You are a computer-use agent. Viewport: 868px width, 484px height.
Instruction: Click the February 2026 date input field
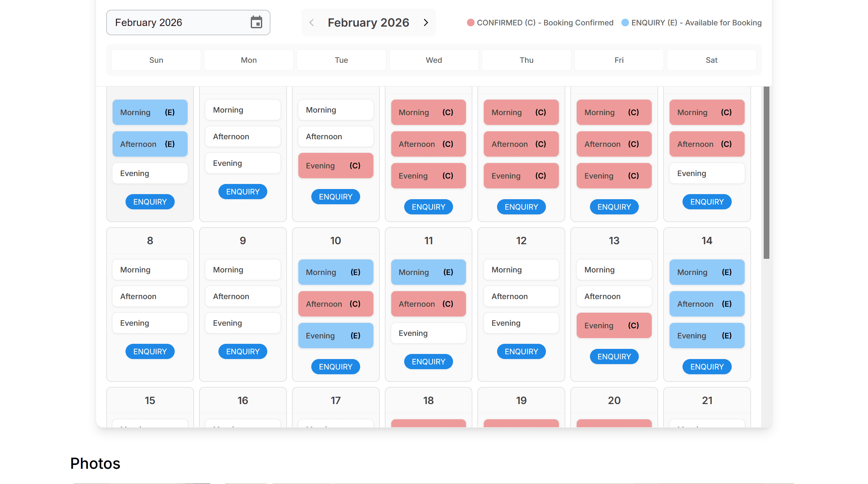tap(178, 22)
